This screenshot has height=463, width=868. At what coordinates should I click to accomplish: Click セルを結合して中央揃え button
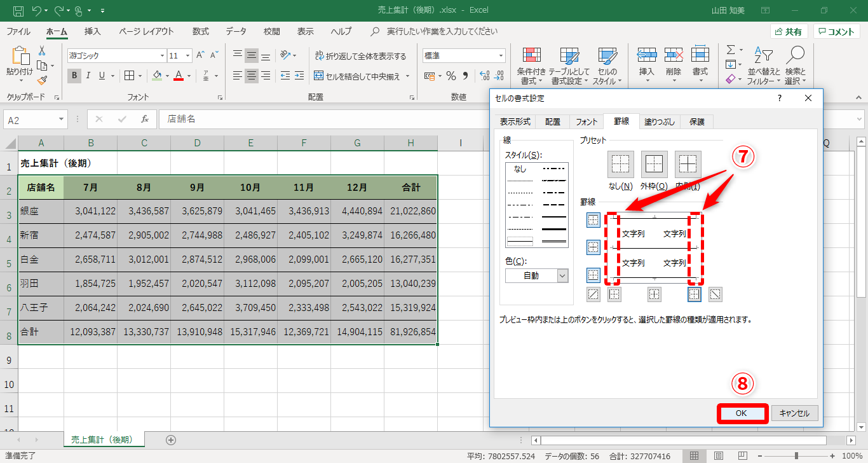(357, 76)
